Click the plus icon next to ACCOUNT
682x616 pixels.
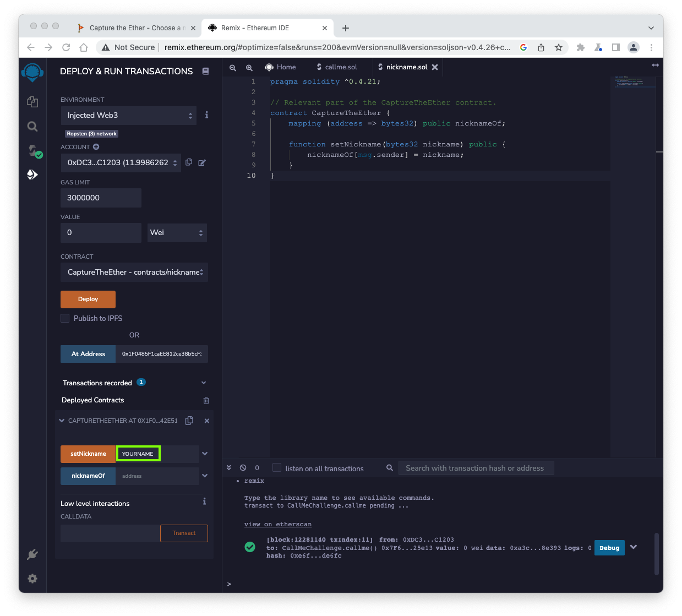tap(96, 147)
